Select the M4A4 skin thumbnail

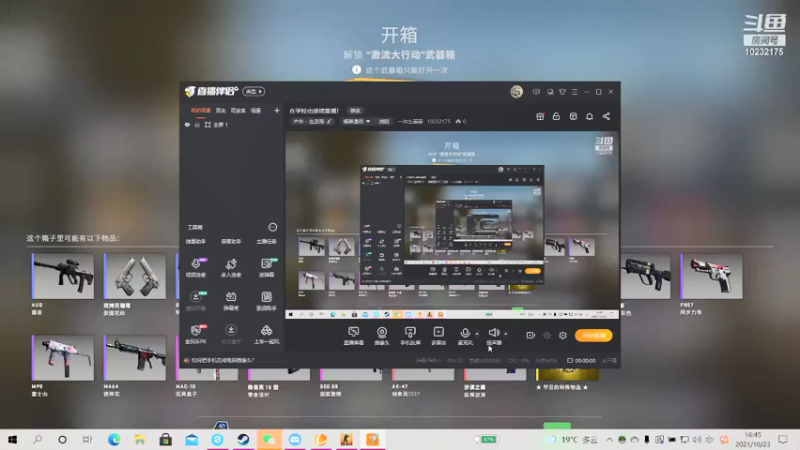pos(135,358)
